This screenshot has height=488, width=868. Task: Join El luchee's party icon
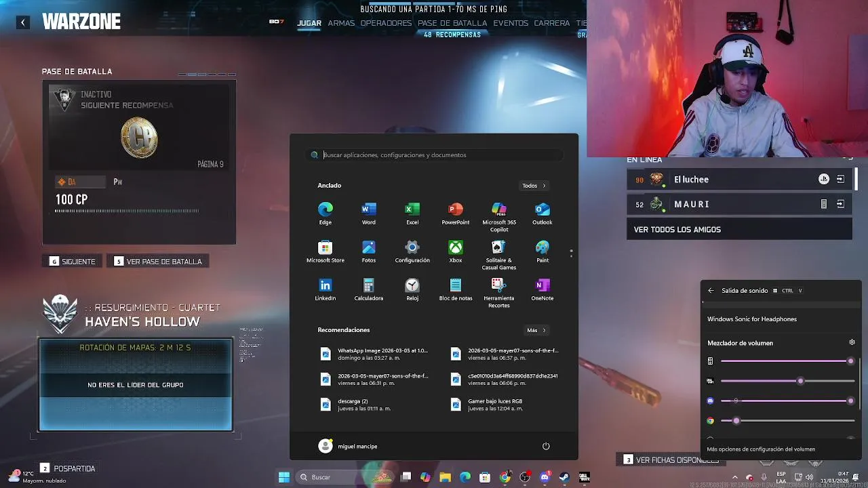(840, 180)
